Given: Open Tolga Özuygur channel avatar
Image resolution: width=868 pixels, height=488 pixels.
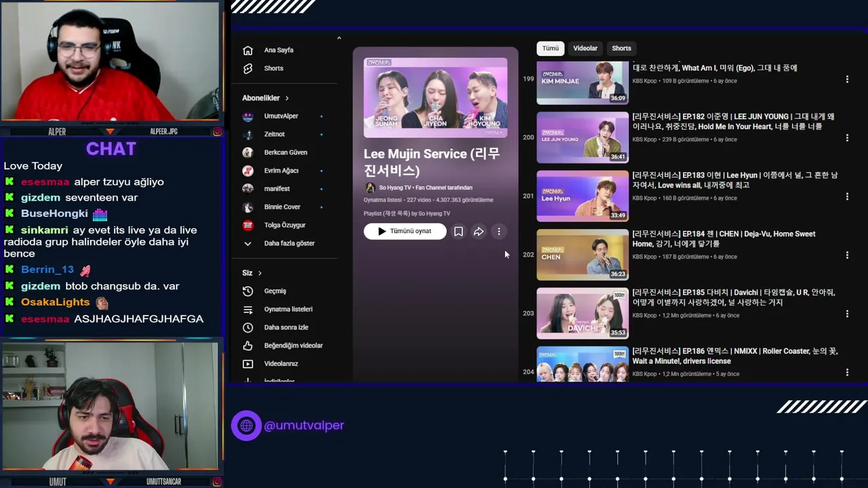Looking at the screenshot, I should click(248, 225).
